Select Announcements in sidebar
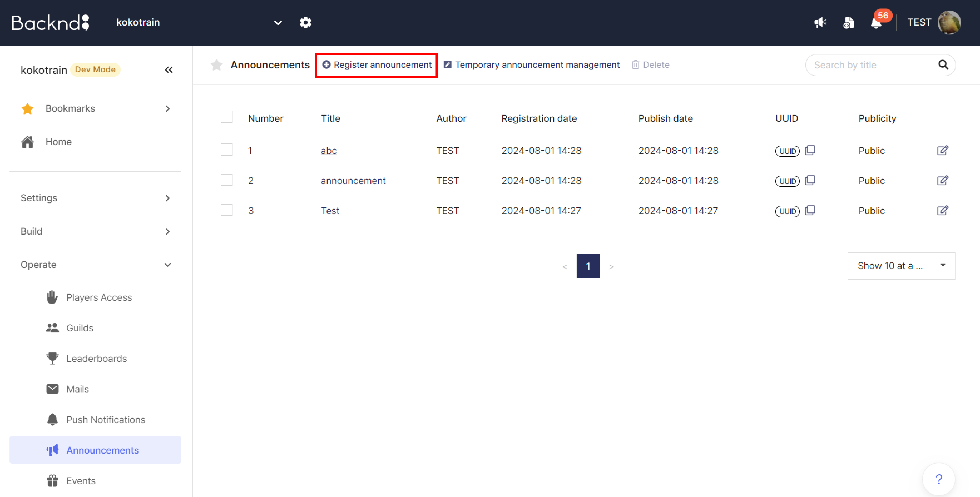This screenshot has height=497, width=980. tap(95, 450)
